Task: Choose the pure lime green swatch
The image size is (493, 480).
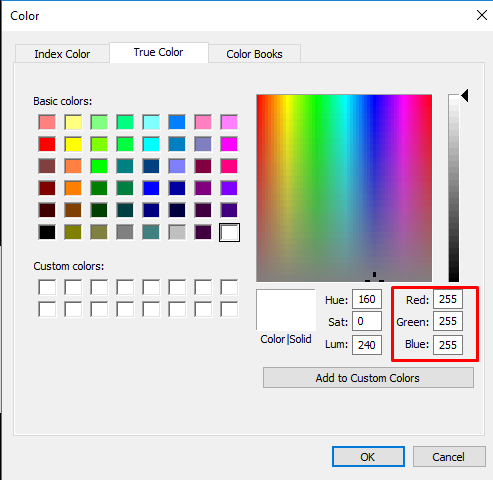Action: [x=99, y=166]
